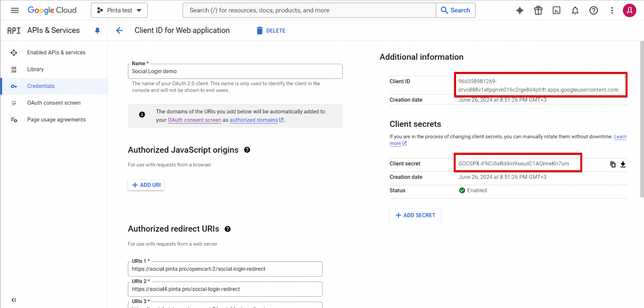Focus the resources search field
The width and height of the screenshot is (644, 308).
tap(309, 10)
